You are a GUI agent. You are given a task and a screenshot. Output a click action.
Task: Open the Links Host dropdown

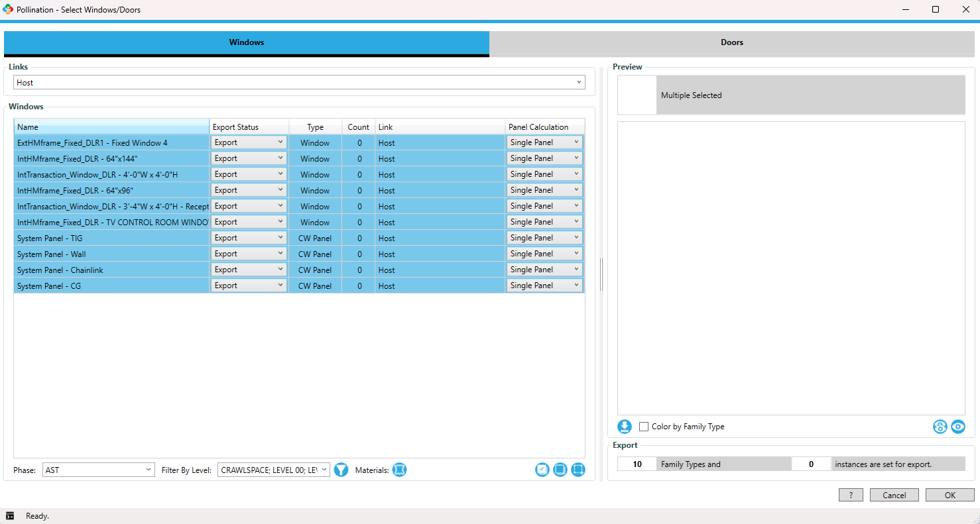(578, 82)
